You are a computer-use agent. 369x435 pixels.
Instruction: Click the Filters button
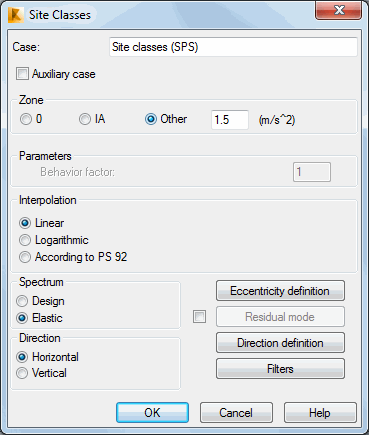(x=280, y=369)
